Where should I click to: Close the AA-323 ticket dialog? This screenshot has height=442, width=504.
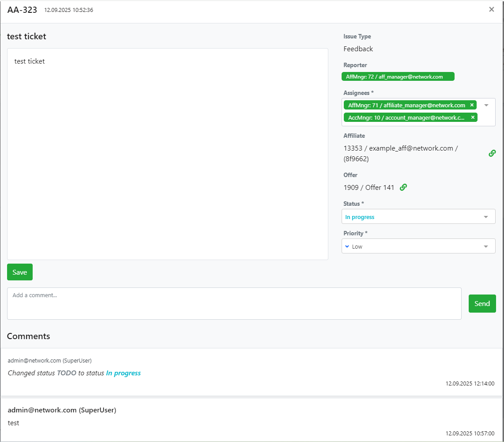491,9
